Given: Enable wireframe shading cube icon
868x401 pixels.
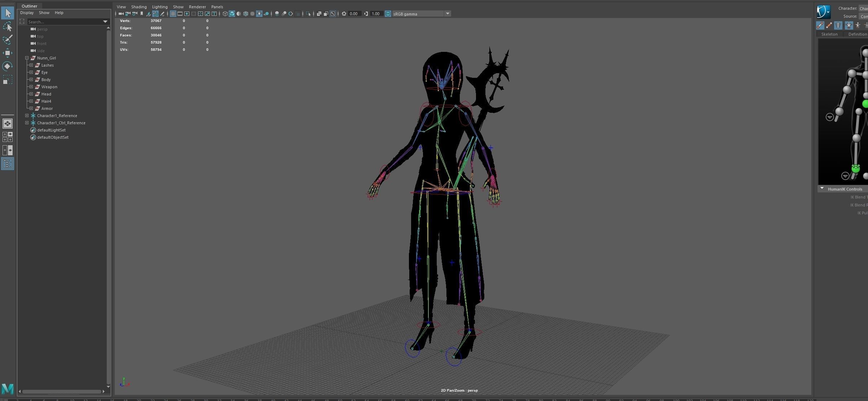Looking at the screenshot, I should [x=225, y=14].
